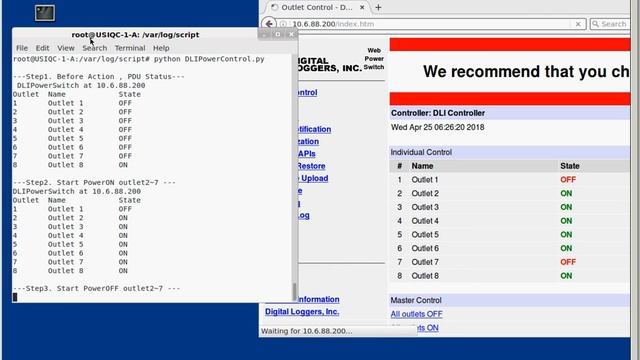Click the terminal title bar

pyautogui.click(x=135, y=35)
